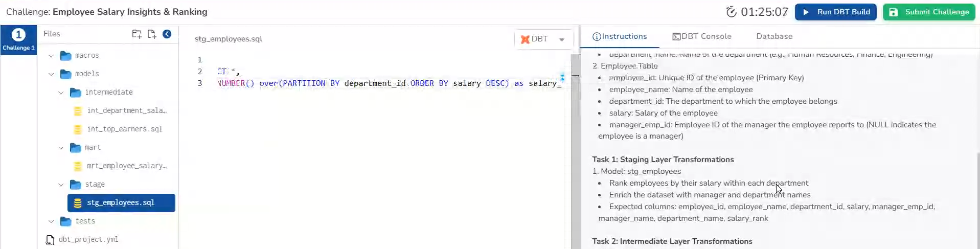Open the DBT dropdown arrow
This screenshot has width=980, height=249.
pos(561,39)
